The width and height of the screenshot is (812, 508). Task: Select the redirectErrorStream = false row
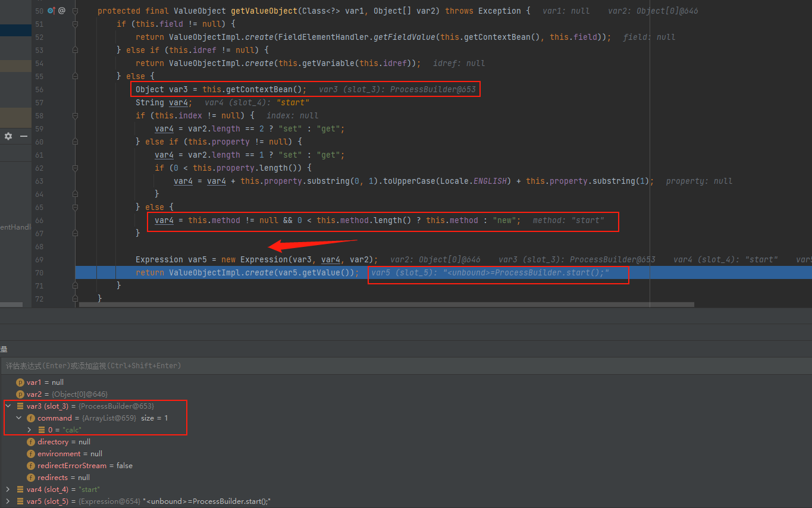[x=406, y=466]
